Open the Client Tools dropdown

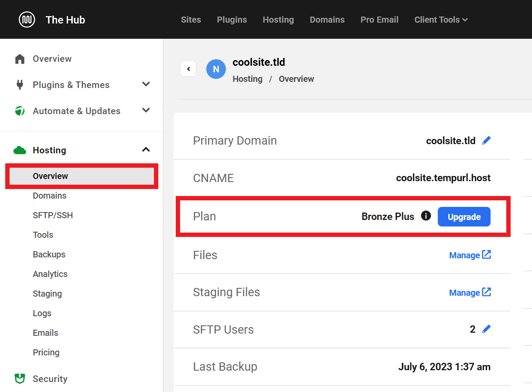click(x=441, y=20)
